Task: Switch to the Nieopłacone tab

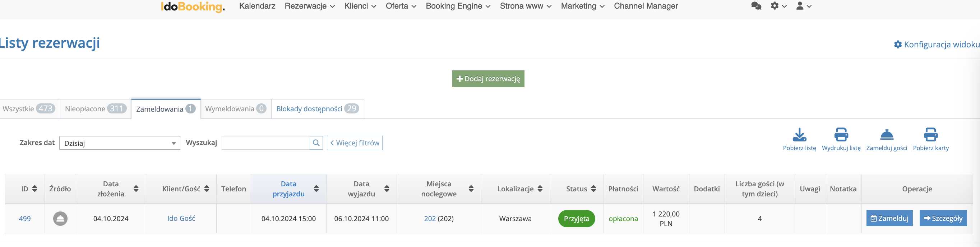Action: point(96,109)
